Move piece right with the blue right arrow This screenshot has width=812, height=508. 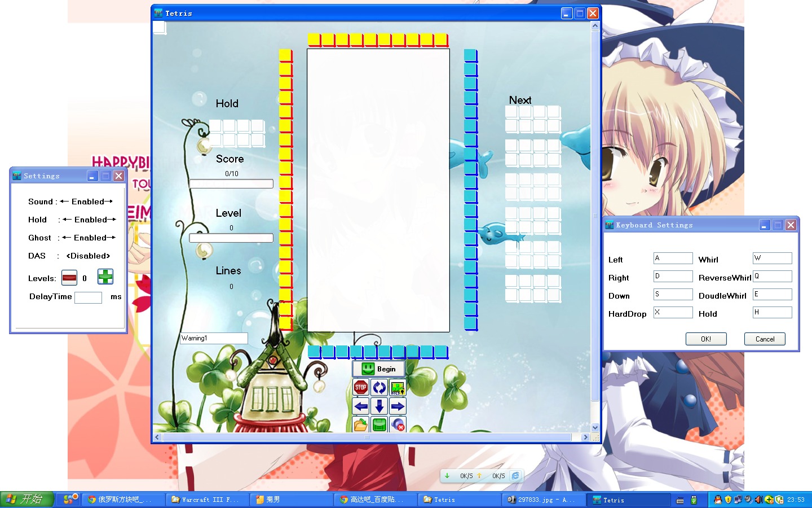398,406
